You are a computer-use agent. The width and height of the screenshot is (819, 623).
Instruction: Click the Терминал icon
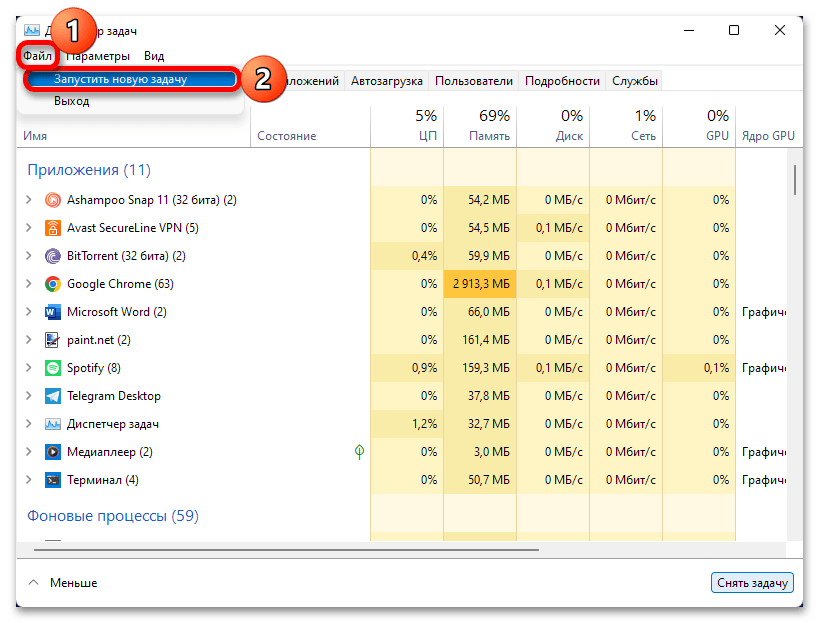pyautogui.click(x=53, y=480)
